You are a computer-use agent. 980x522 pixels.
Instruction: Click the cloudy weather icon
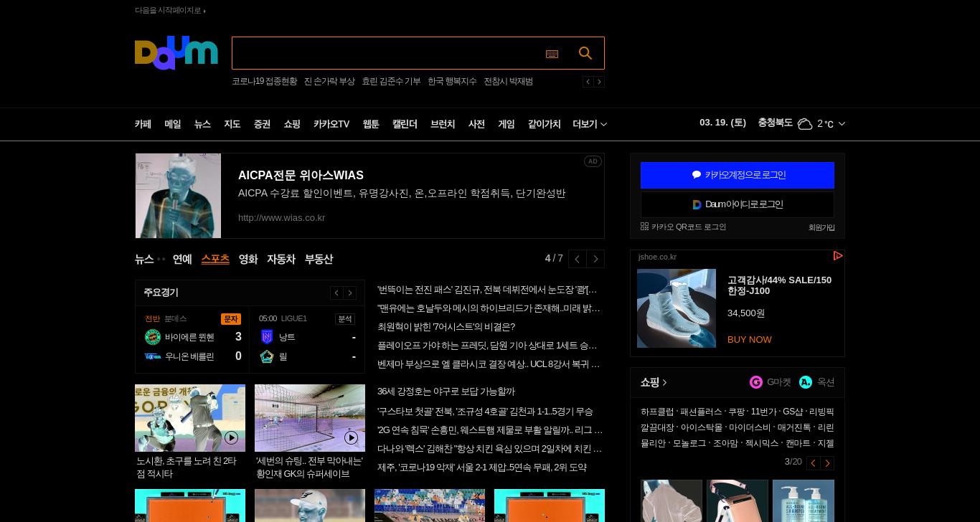[x=805, y=124]
